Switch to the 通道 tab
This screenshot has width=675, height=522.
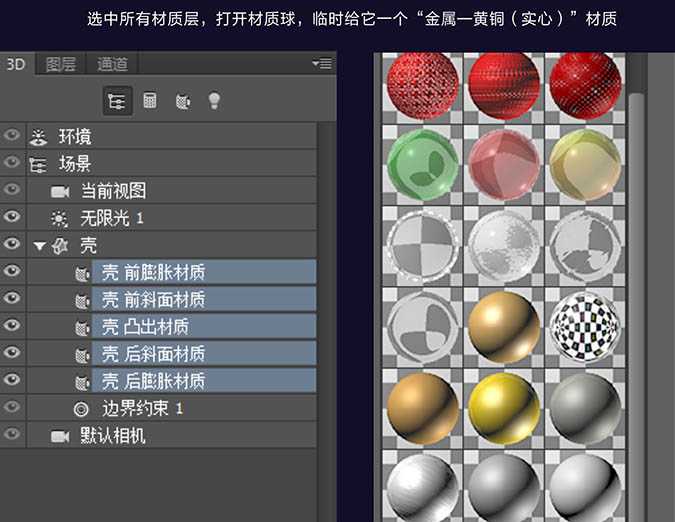click(112, 64)
